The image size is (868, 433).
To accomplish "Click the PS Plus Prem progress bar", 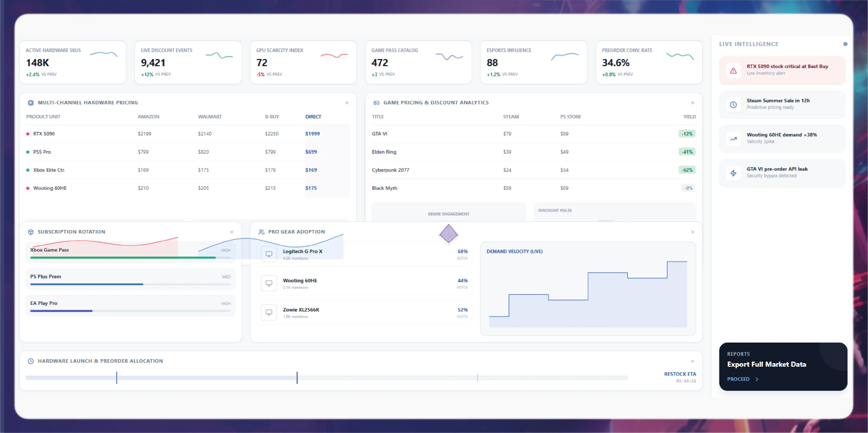I will [x=130, y=284].
